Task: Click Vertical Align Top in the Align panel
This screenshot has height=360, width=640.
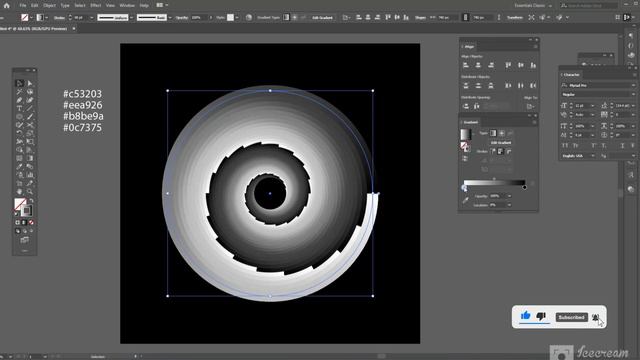Action: [x=508, y=65]
